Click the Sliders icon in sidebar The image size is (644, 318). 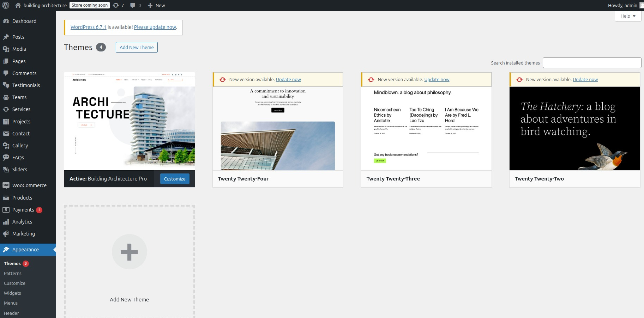pyautogui.click(x=6, y=170)
